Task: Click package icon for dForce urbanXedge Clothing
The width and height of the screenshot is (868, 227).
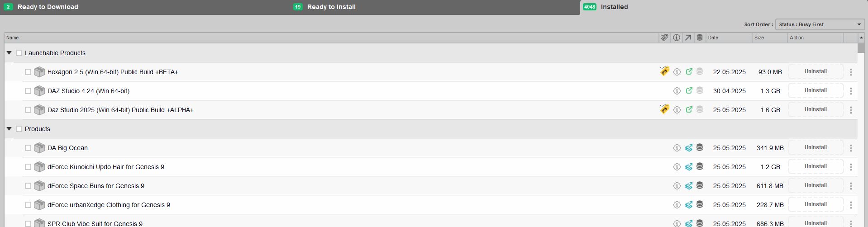Action: click(x=39, y=205)
